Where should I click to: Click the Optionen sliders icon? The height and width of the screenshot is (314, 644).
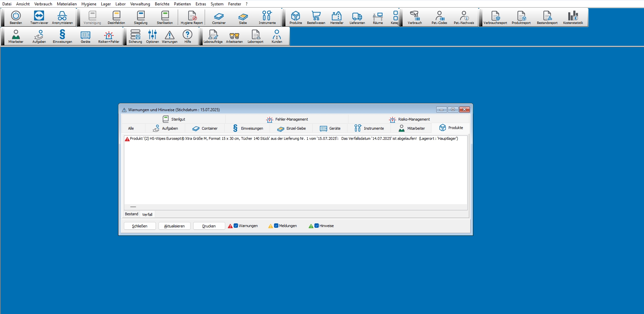[x=152, y=36]
